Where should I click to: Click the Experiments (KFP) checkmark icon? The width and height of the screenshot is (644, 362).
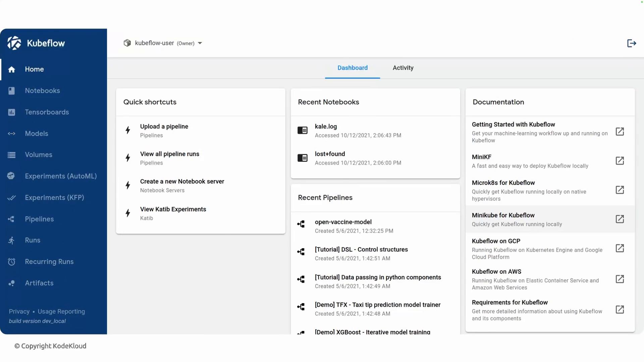click(12, 198)
